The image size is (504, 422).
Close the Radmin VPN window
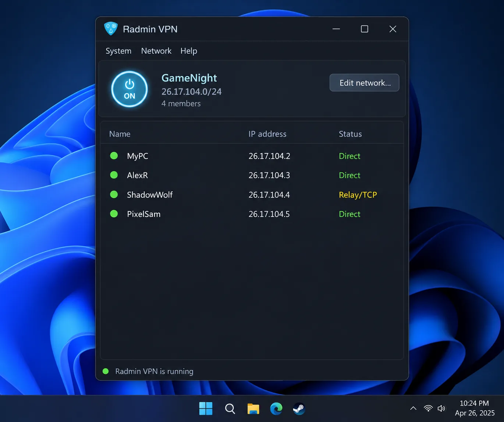pyautogui.click(x=393, y=29)
